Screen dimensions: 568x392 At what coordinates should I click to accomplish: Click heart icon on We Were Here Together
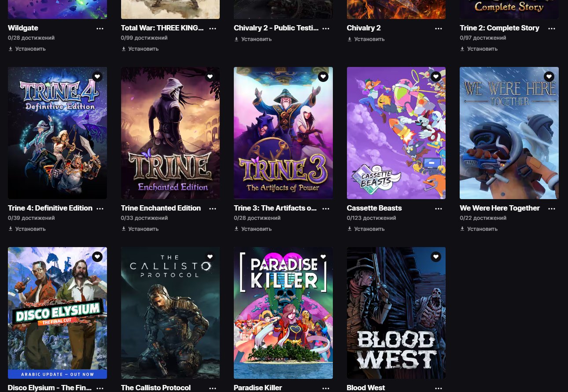549,77
